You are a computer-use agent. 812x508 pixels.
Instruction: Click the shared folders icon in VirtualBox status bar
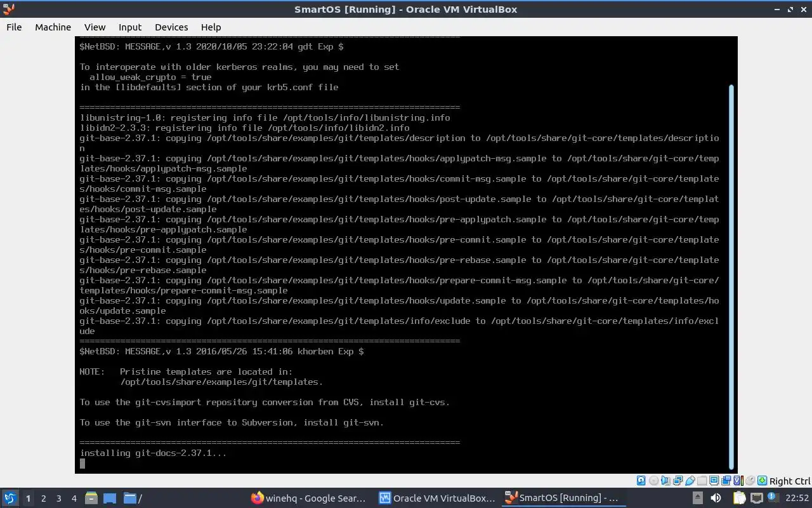[x=702, y=481]
